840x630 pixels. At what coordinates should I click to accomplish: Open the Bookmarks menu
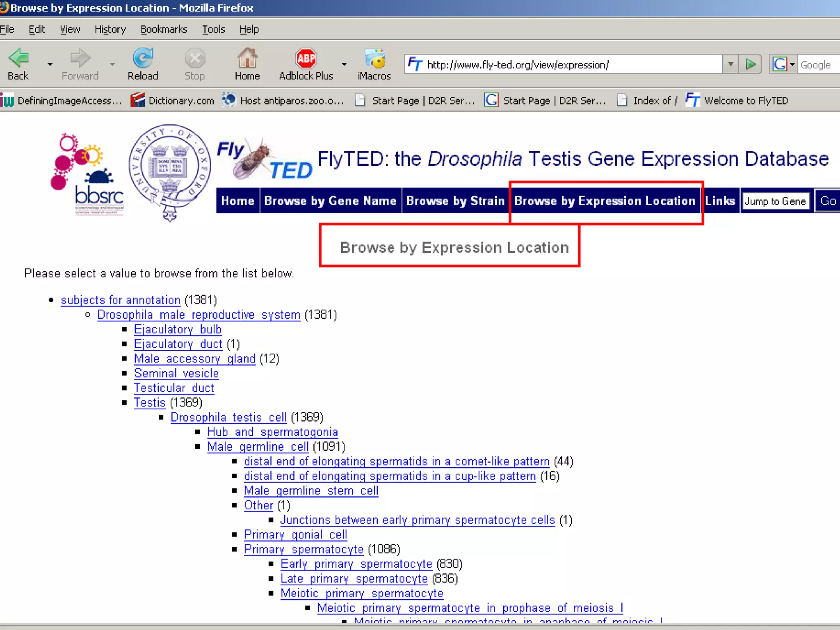point(164,29)
